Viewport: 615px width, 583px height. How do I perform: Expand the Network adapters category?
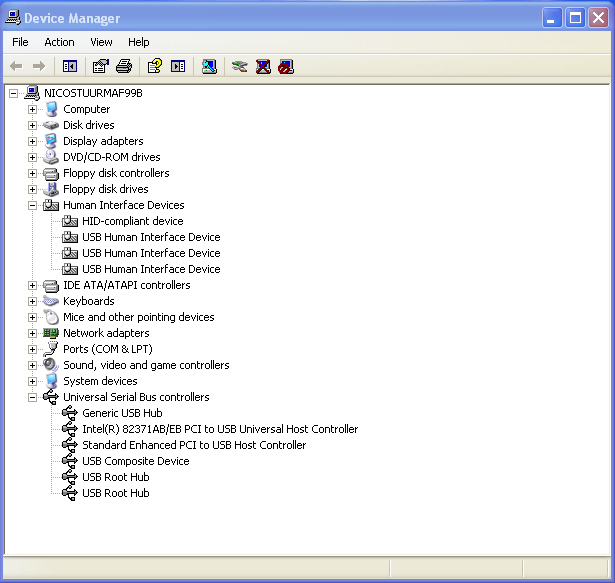33,333
